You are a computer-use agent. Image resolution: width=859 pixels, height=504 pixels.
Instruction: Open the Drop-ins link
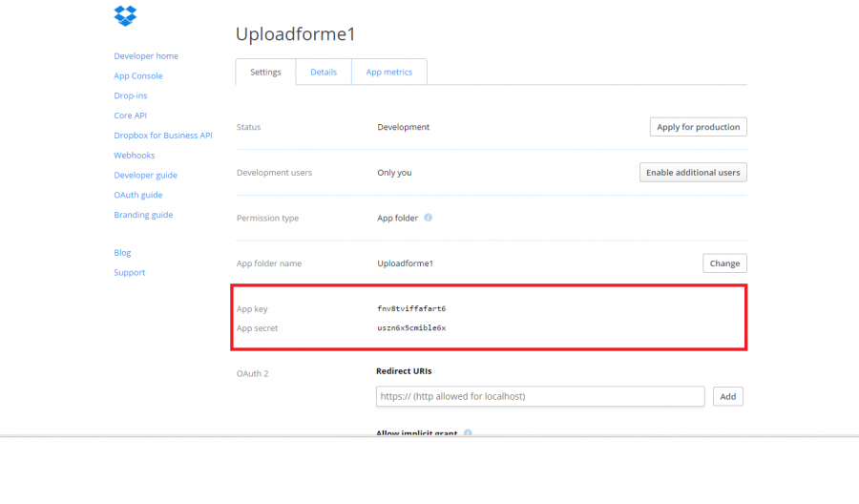click(x=131, y=95)
